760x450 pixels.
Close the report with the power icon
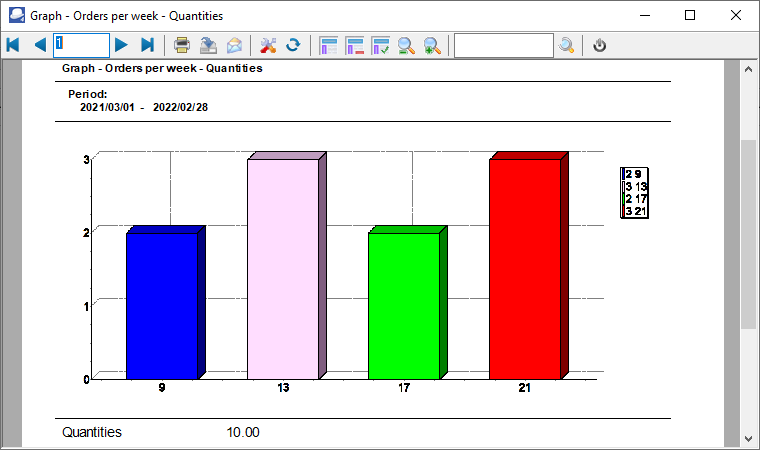coord(600,45)
